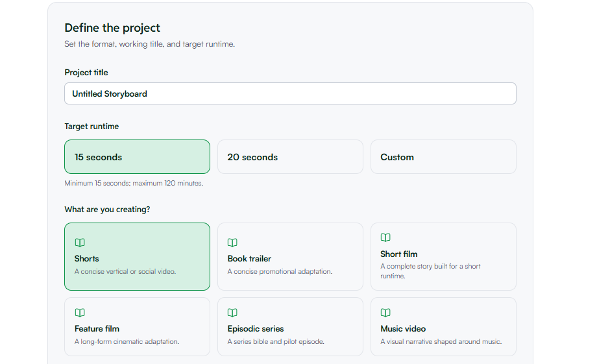The width and height of the screenshot is (597, 364).
Task: Choose the 20 seconds runtime option
Action: point(290,157)
